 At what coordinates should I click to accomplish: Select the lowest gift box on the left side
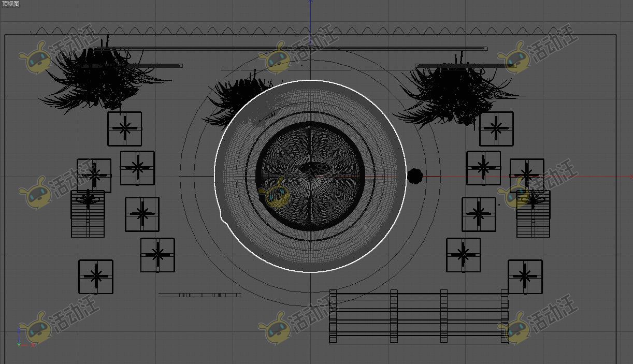coord(96,276)
